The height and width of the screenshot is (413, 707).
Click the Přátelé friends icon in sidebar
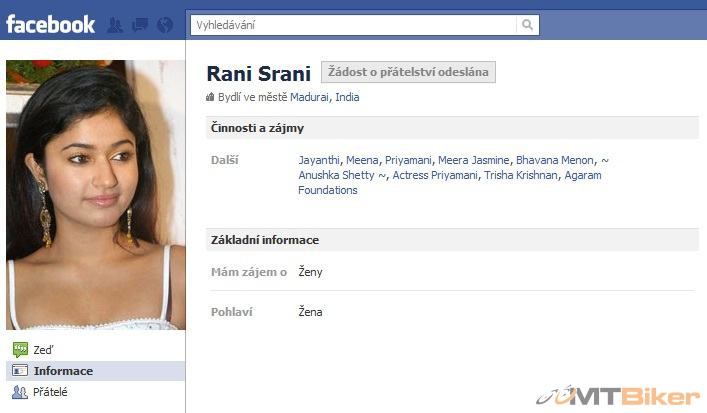19,392
